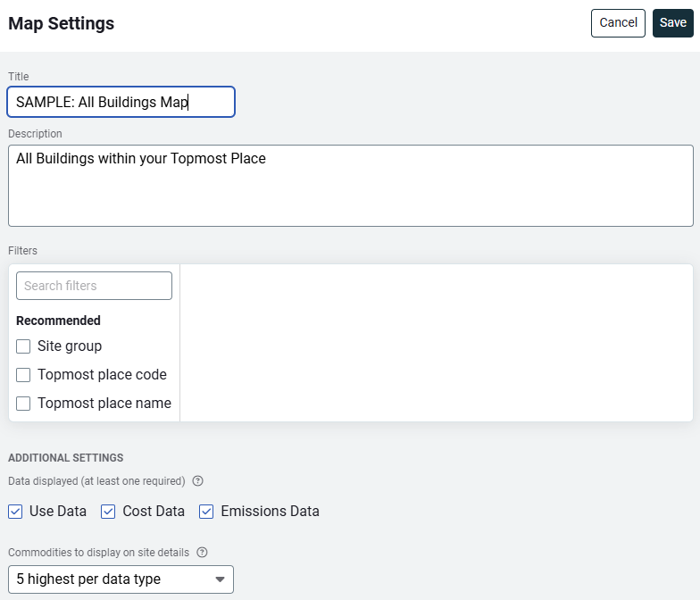This screenshot has width=700, height=600.
Task: Check the Topmost place code filter
Action: [x=23, y=375]
